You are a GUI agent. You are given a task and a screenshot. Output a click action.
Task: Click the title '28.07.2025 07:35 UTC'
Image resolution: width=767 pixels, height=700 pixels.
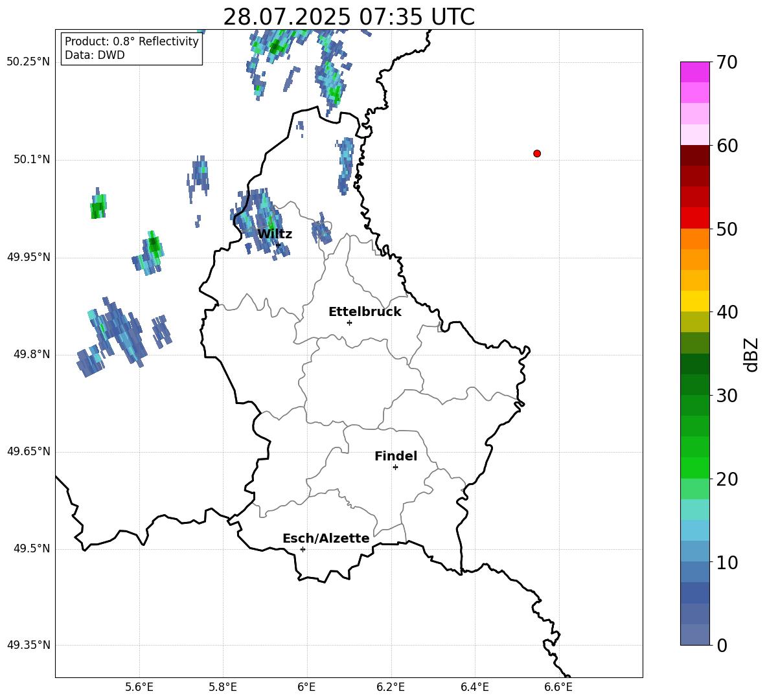[349, 17]
